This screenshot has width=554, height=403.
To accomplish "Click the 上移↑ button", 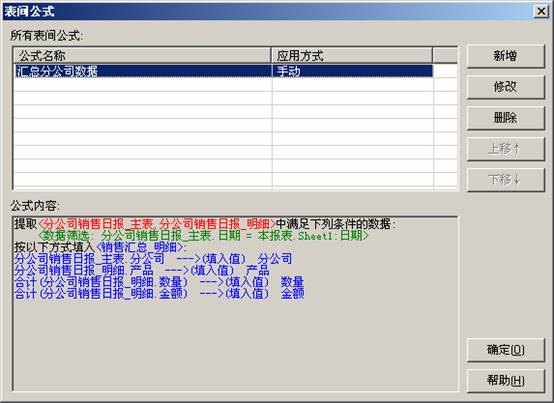I will (506, 149).
